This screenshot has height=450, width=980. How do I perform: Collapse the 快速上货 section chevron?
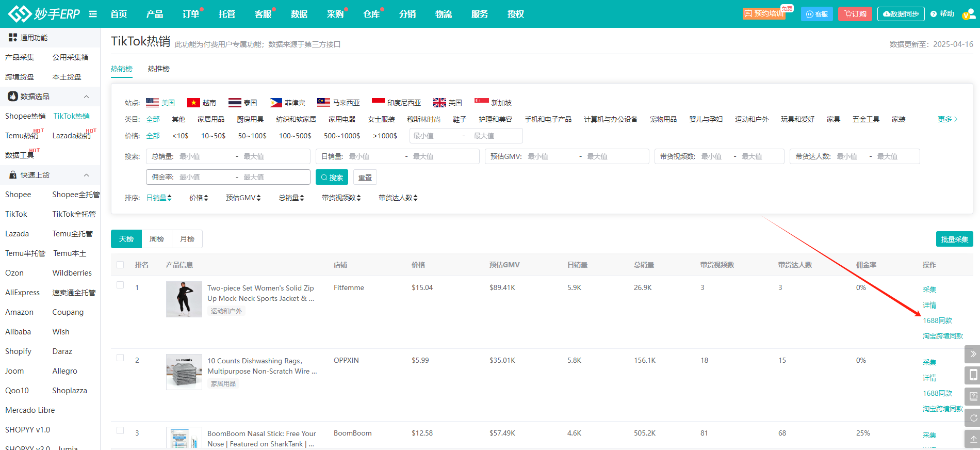click(87, 175)
